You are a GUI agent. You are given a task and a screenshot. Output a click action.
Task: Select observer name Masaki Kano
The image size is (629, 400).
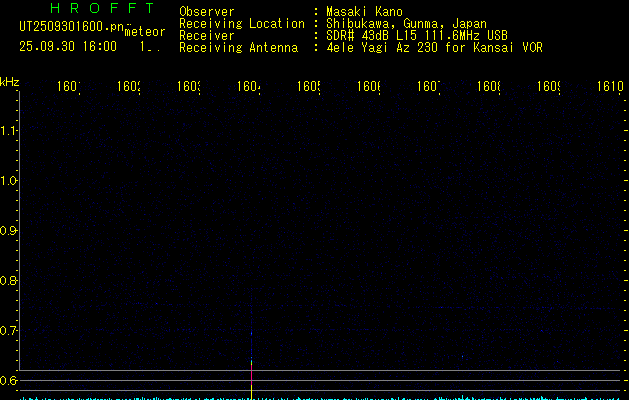[x=364, y=12]
